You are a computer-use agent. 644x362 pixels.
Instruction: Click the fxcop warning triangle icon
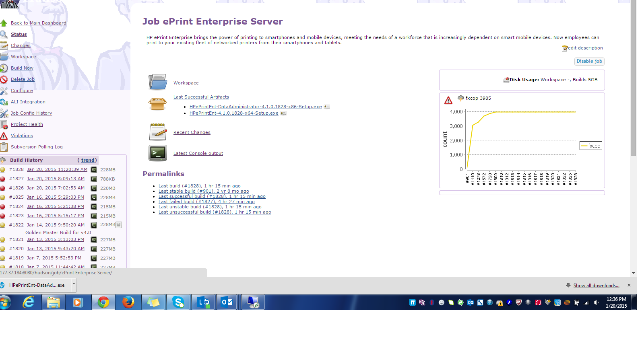448,100
